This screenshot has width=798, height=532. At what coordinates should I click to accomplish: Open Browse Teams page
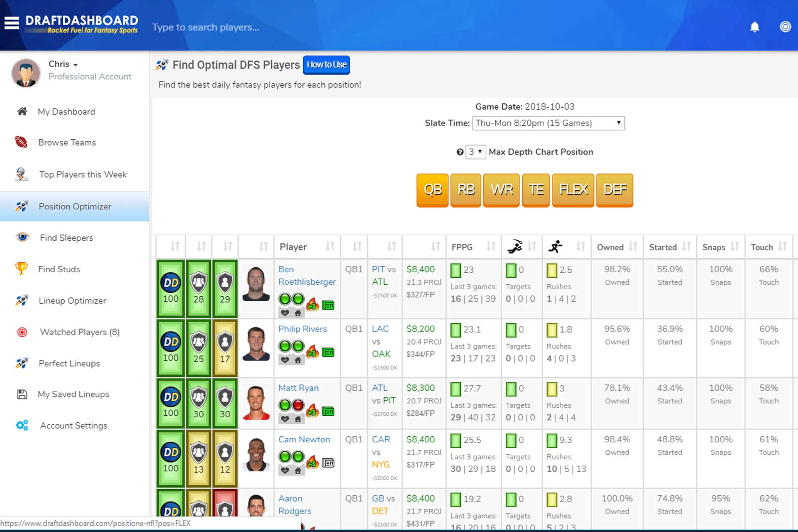(x=67, y=143)
